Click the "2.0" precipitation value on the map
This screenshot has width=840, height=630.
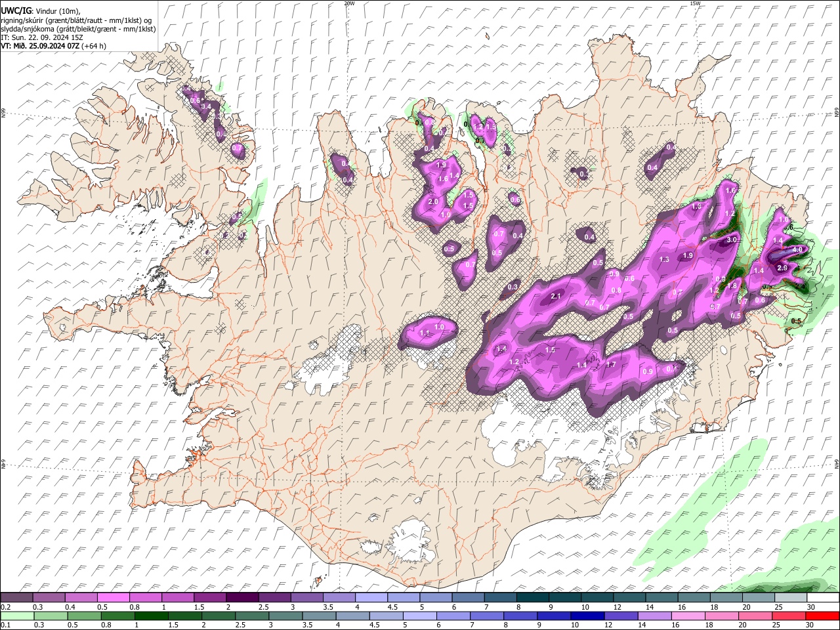[433, 202]
